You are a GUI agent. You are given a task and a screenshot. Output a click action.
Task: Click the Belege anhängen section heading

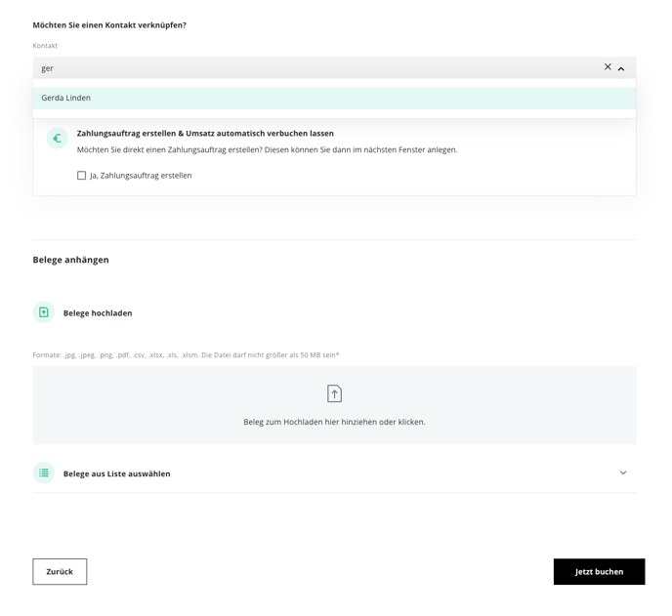pyautogui.click(x=70, y=260)
